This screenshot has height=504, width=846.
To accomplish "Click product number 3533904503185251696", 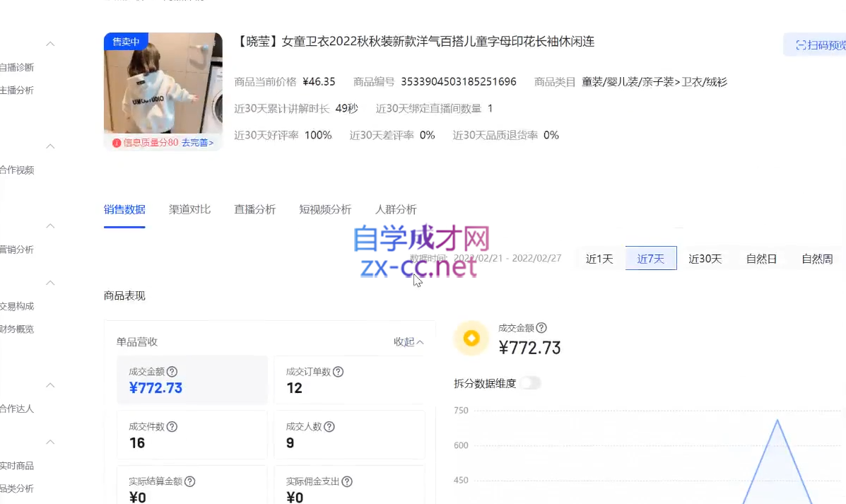I will 458,81.
